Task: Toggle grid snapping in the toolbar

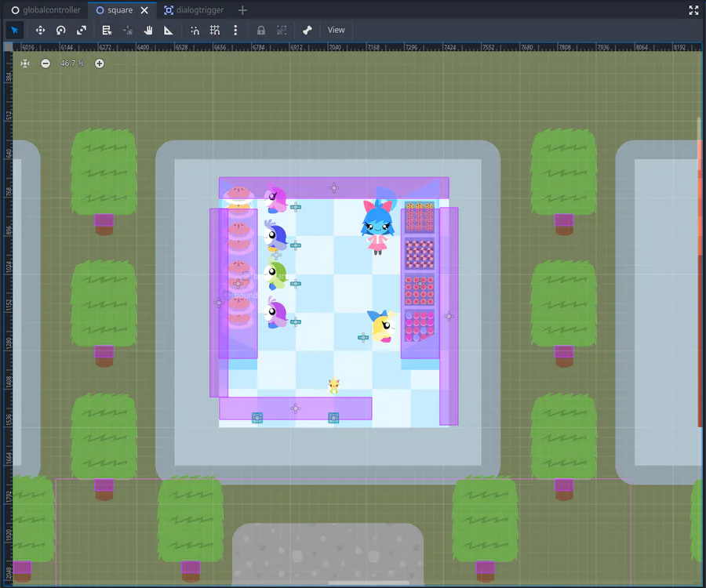Action: (215, 30)
